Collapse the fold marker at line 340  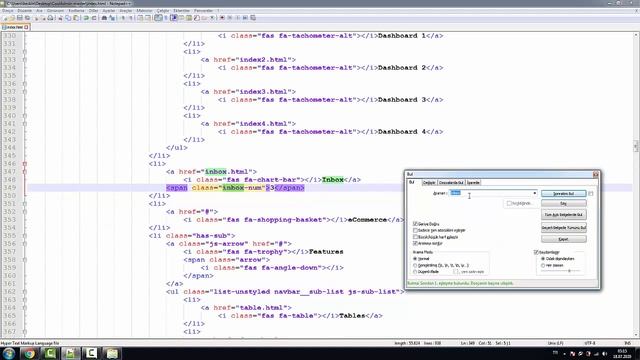click(24, 116)
